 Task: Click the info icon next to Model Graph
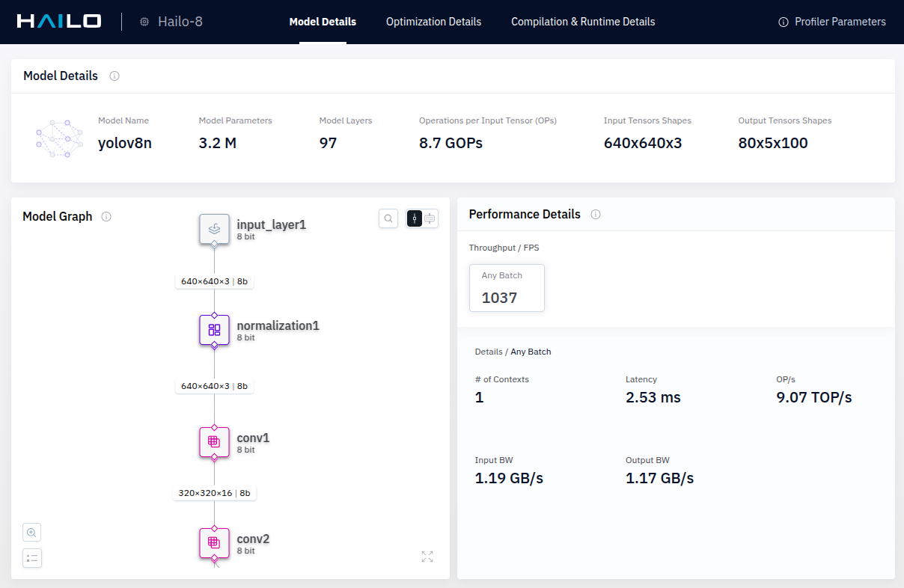coord(106,217)
